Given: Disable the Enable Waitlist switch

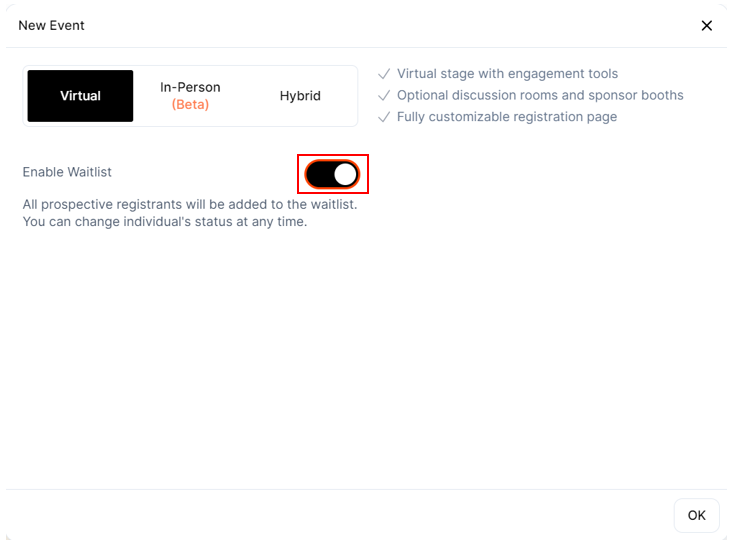Looking at the screenshot, I should (332, 174).
